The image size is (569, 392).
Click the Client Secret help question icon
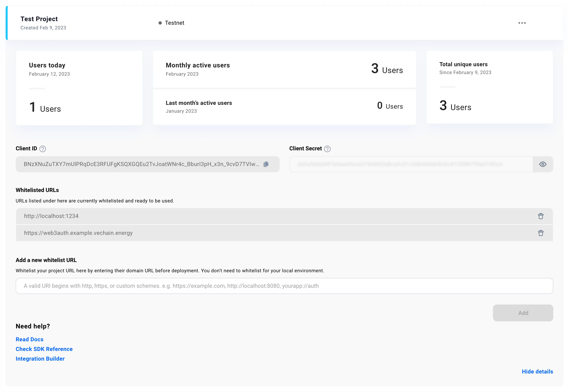pos(327,149)
